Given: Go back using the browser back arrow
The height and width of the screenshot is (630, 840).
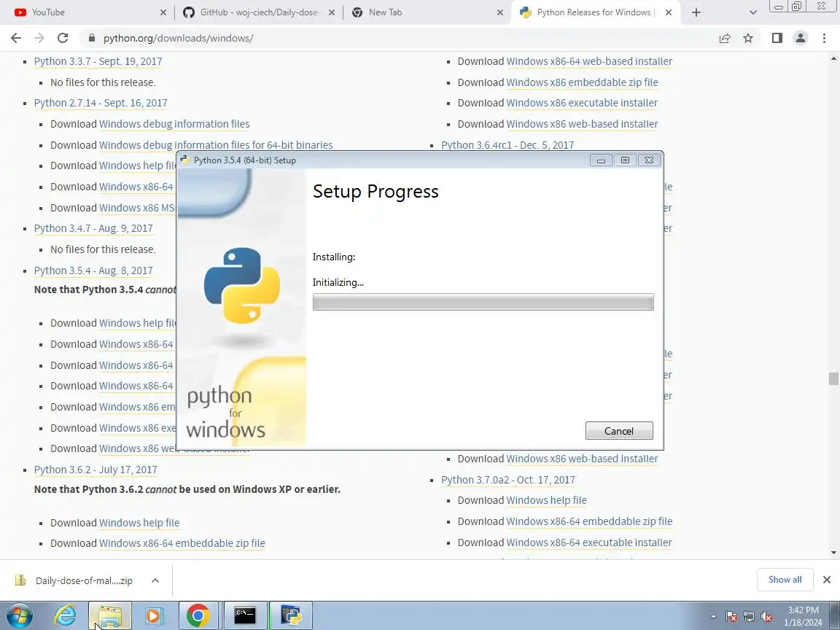Looking at the screenshot, I should click(x=16, y=38).
